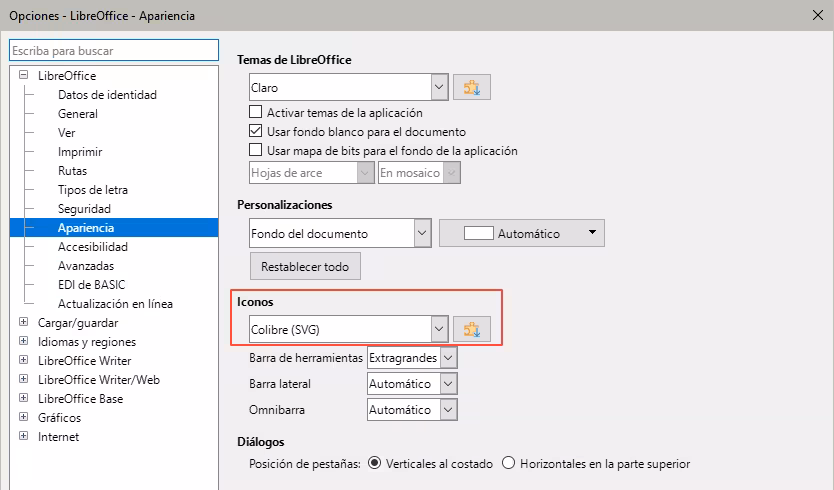Select Actualización en línea tree item
Viewport: 834px width, 490px height.
coord(115,304)
